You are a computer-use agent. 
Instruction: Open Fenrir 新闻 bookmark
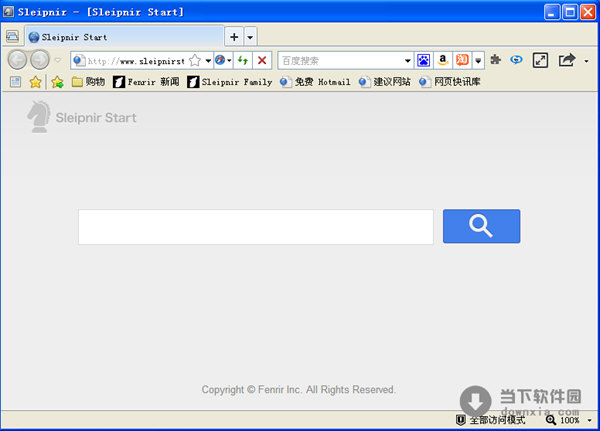[146, 82]
